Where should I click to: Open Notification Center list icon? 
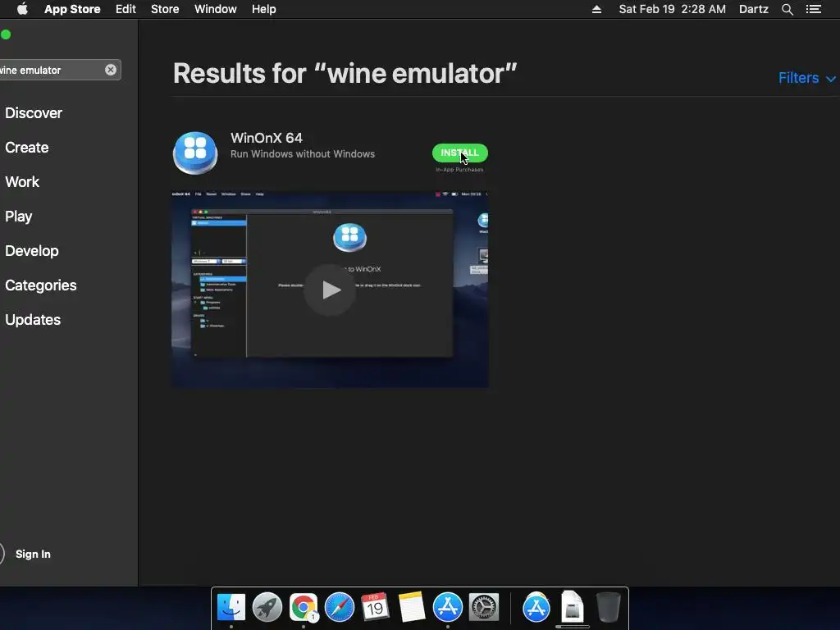[813, 9]
